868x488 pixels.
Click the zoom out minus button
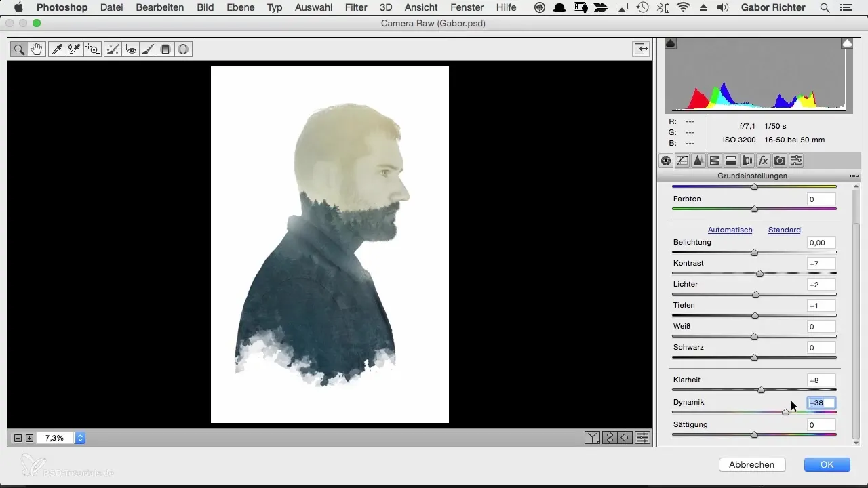18,438
